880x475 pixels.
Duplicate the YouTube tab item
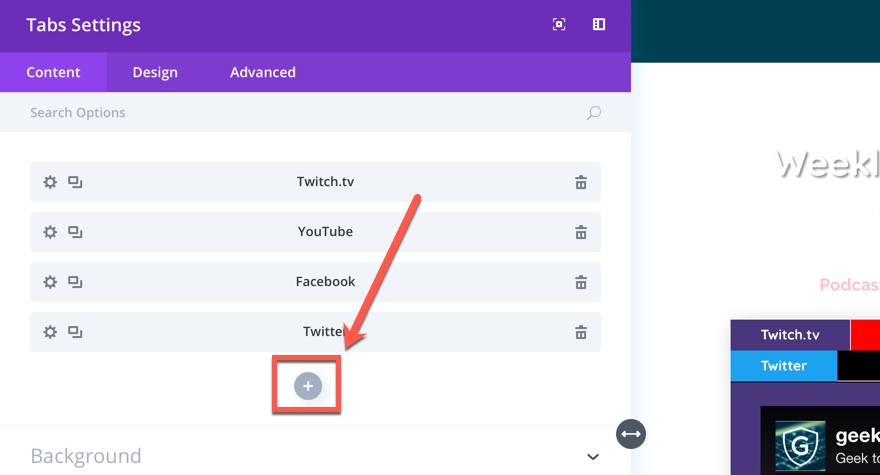75,232
